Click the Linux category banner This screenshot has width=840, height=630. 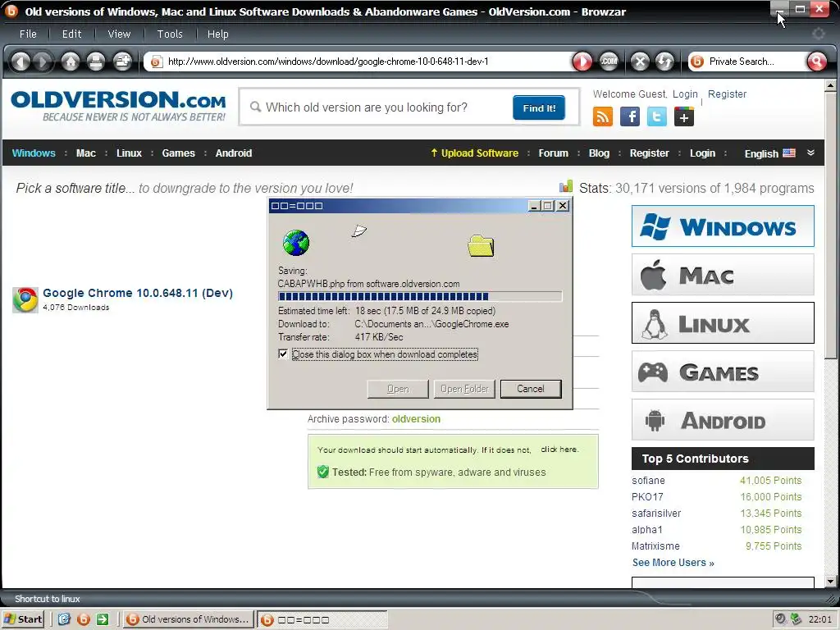[x=723, y=323]
